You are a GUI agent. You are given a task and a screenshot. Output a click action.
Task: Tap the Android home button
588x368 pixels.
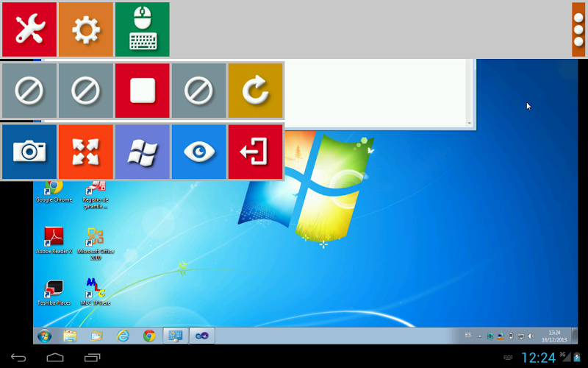(55, 358)
